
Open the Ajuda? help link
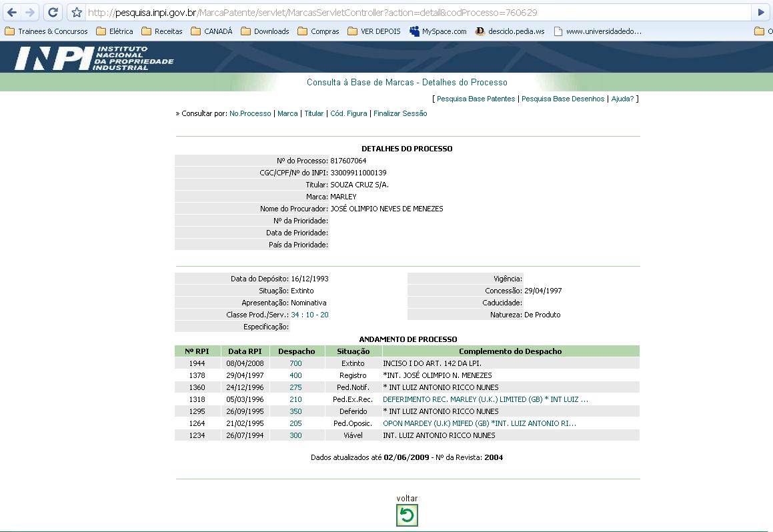click(623, 99)
